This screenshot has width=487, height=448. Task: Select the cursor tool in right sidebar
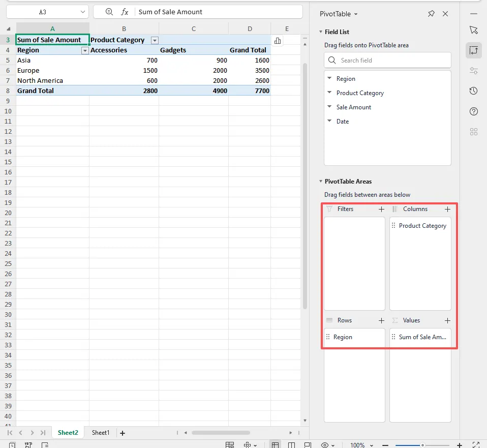point(473,30)
